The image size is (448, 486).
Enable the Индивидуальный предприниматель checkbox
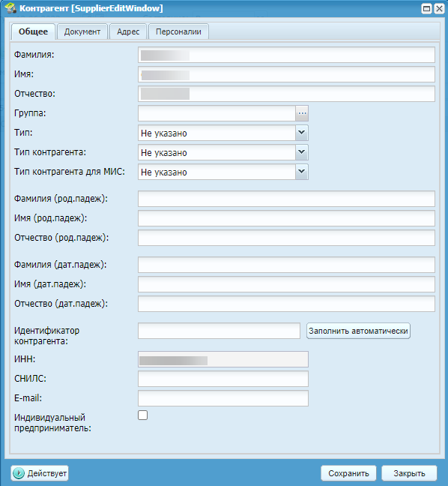click(143, 415)
